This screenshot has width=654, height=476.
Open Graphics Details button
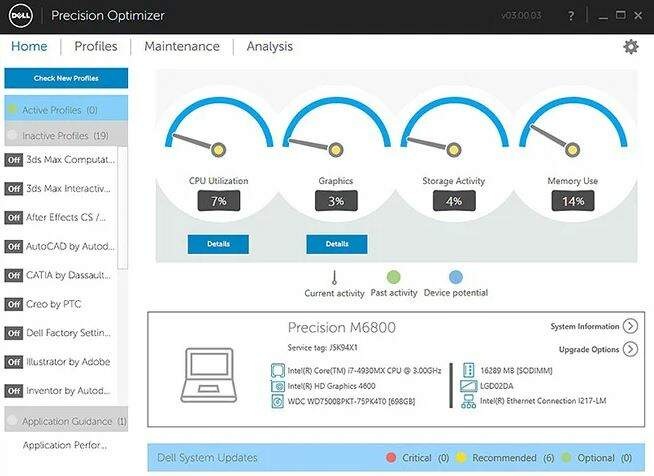[337, 244]
